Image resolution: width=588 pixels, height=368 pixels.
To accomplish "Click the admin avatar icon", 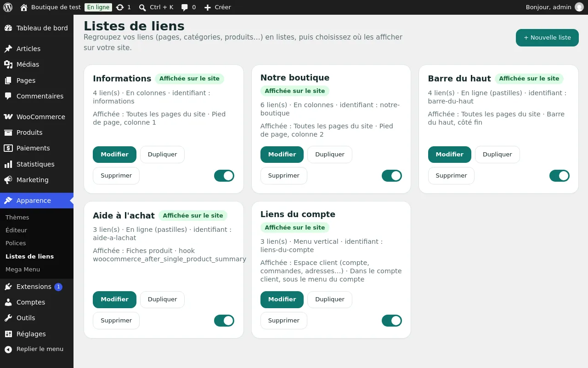I will tap(579, 7).
